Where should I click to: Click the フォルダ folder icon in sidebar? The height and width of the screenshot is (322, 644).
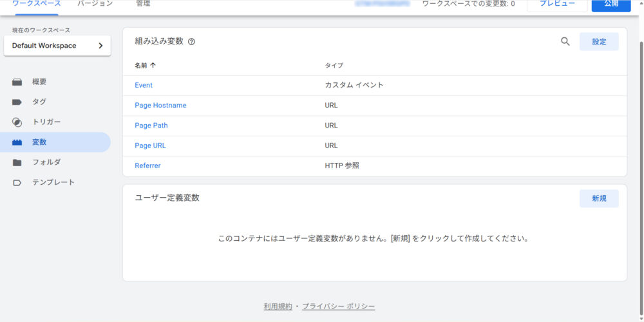(17, 162)
